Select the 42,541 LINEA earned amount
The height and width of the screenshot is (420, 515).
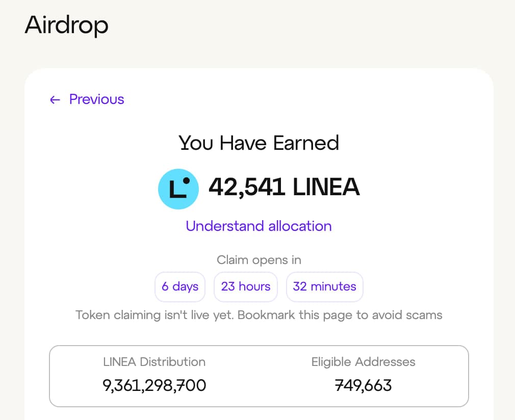click(284, 188)
